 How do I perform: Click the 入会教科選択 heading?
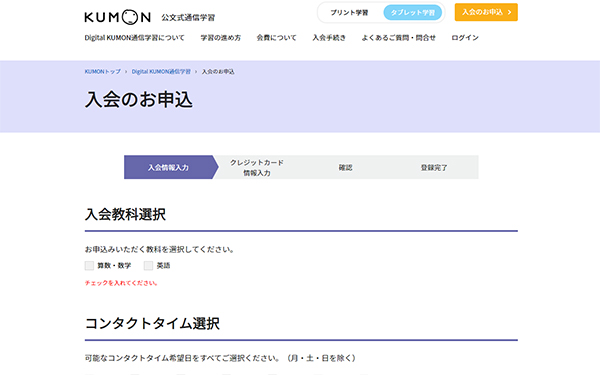[x=125, y=214]
